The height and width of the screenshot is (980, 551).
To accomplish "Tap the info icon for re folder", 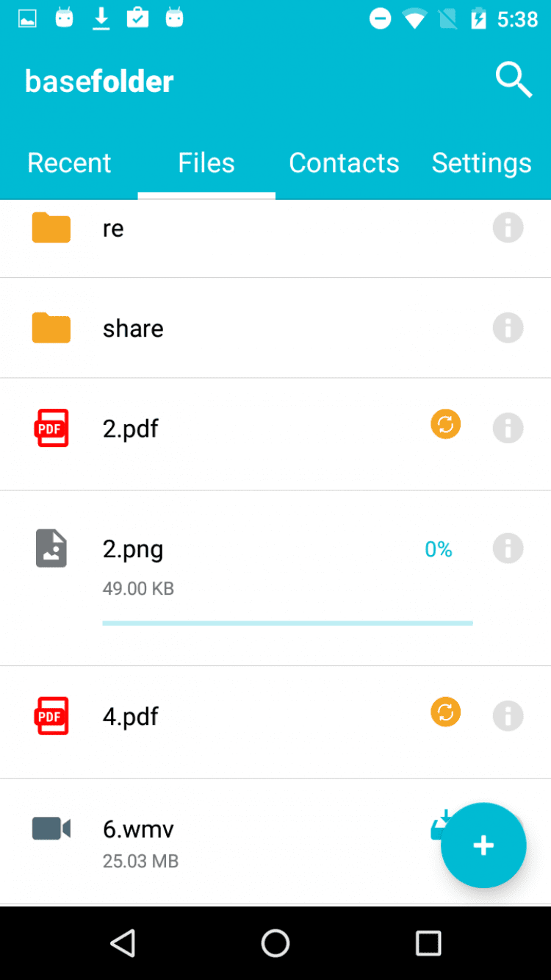I will (x=508, y=228).
